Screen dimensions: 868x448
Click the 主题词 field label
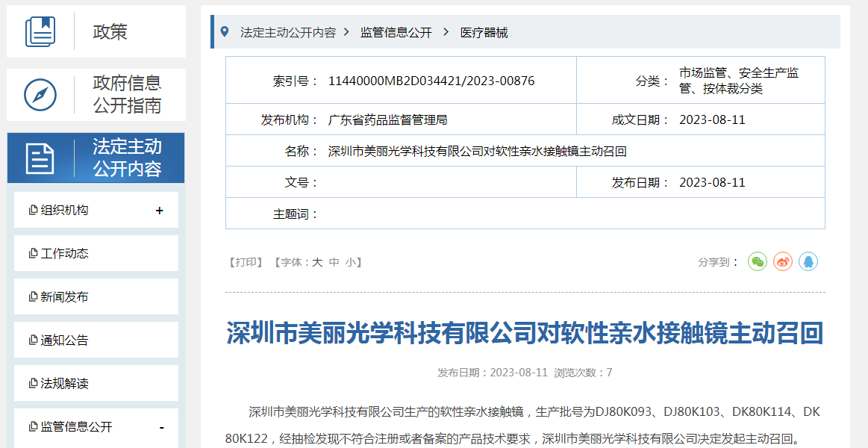coord(296,214)
